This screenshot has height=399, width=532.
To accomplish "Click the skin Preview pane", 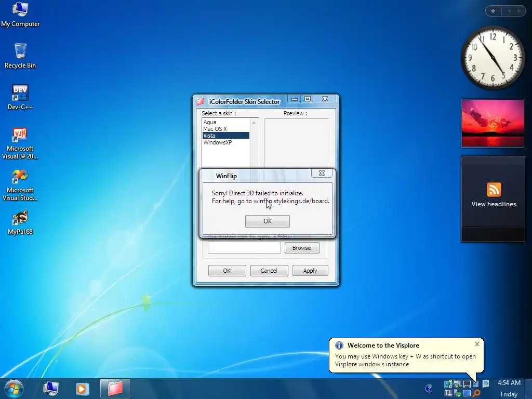I will tap(297, 143).
